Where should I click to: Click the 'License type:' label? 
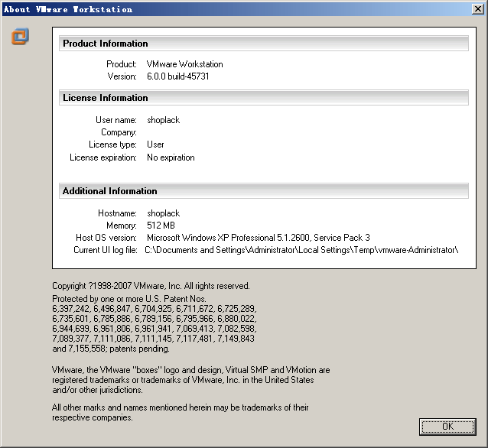[x=112, y=144]
